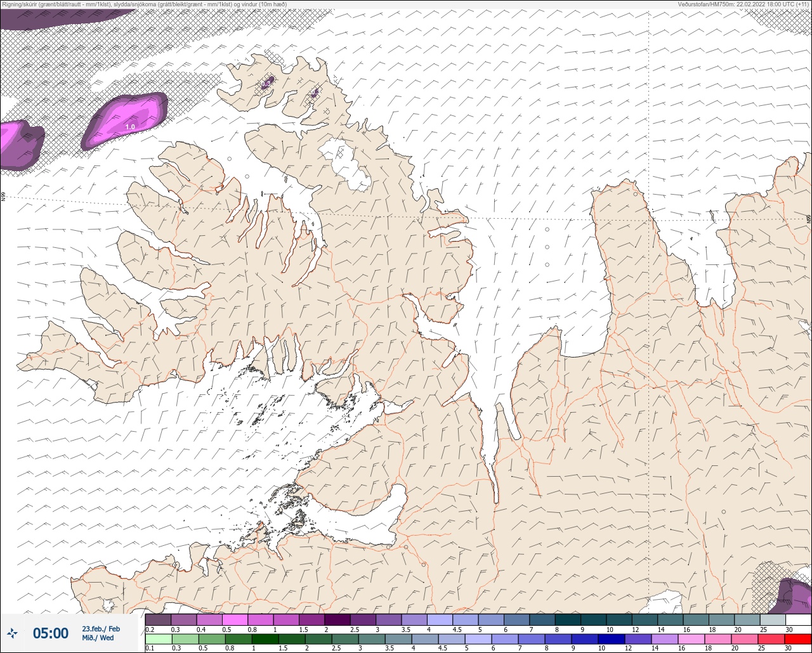
Task: Select the lower legend red swatch labeled 30
Action: [x=798, y=638]
